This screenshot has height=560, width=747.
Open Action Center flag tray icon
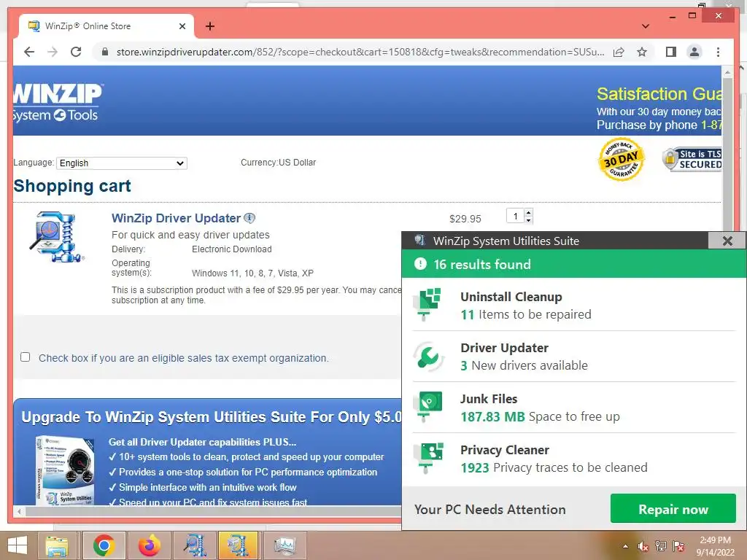678,546
